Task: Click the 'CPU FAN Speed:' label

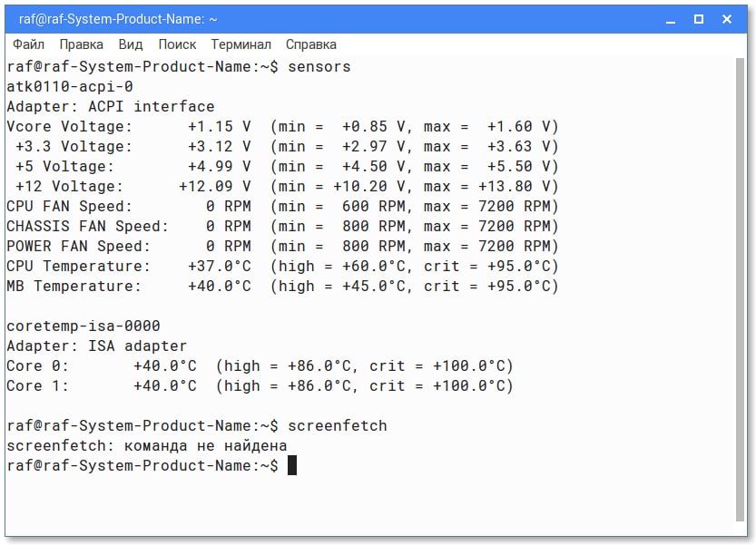Action: (x=69, y=206)
